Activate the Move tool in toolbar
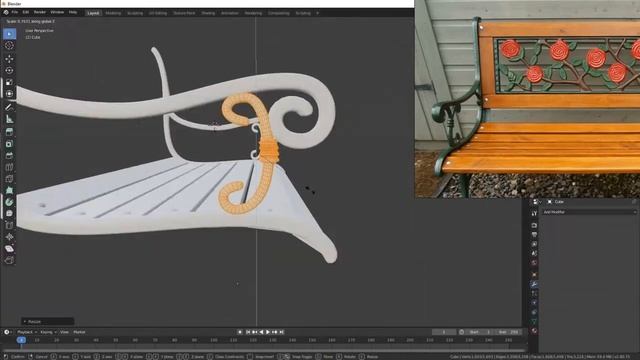Viewport: 640px width, 360px height. point(9,59)
